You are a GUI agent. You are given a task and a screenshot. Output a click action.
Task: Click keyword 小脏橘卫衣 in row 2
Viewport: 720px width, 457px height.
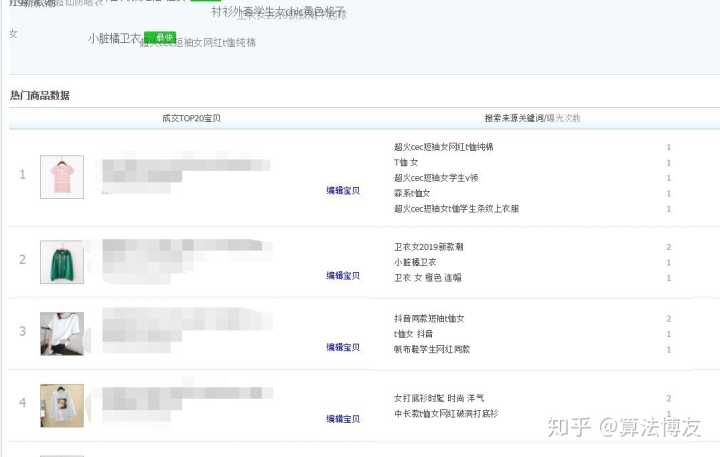415,262
